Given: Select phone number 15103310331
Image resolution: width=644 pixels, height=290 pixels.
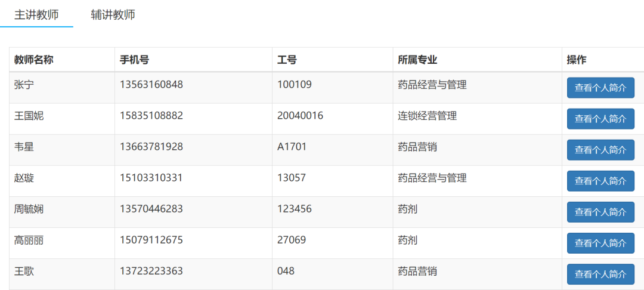Looking at the screenshot, I should [x=151, y=178].
